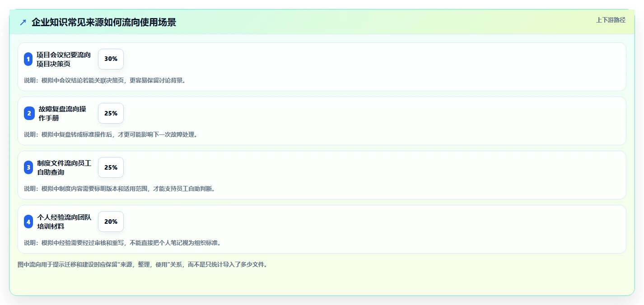Click the 20% value chip
This screenshot has width=644, height=305.
111,222
